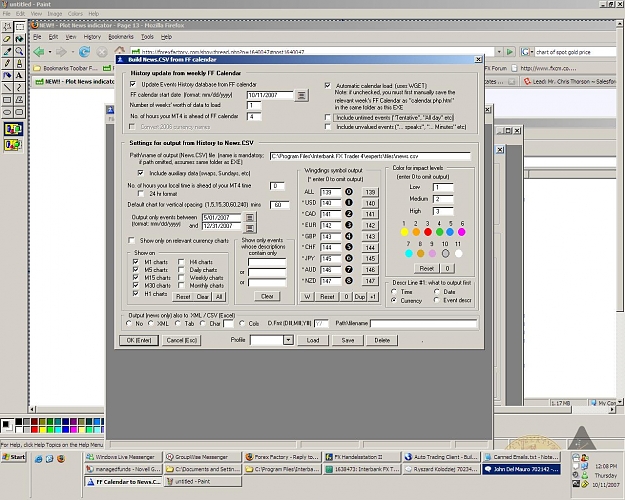The image size is (625, 500).
Task: Select the Ellipse tool in Paint
Action: point(7,112)
